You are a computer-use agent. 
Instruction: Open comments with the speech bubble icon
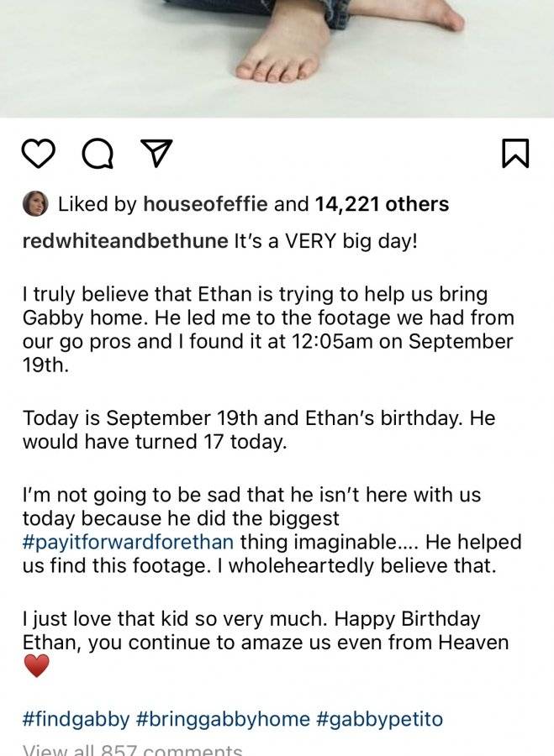pos(98,154)
